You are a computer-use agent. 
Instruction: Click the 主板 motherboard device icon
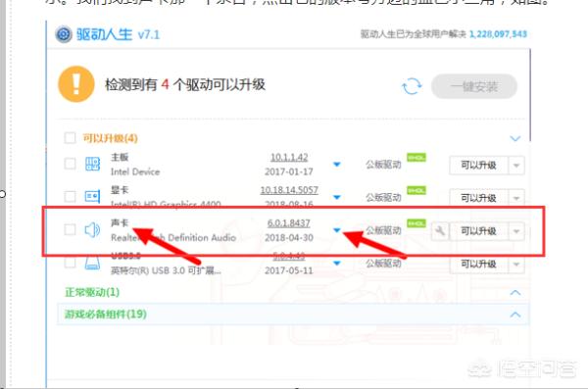tap(92, 164)
